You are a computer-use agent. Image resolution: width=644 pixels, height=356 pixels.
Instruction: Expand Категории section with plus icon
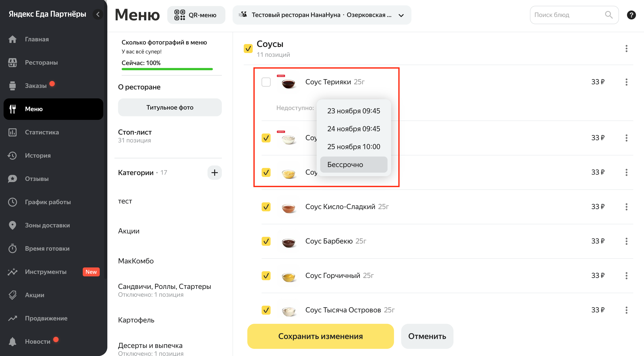[214, 173]
